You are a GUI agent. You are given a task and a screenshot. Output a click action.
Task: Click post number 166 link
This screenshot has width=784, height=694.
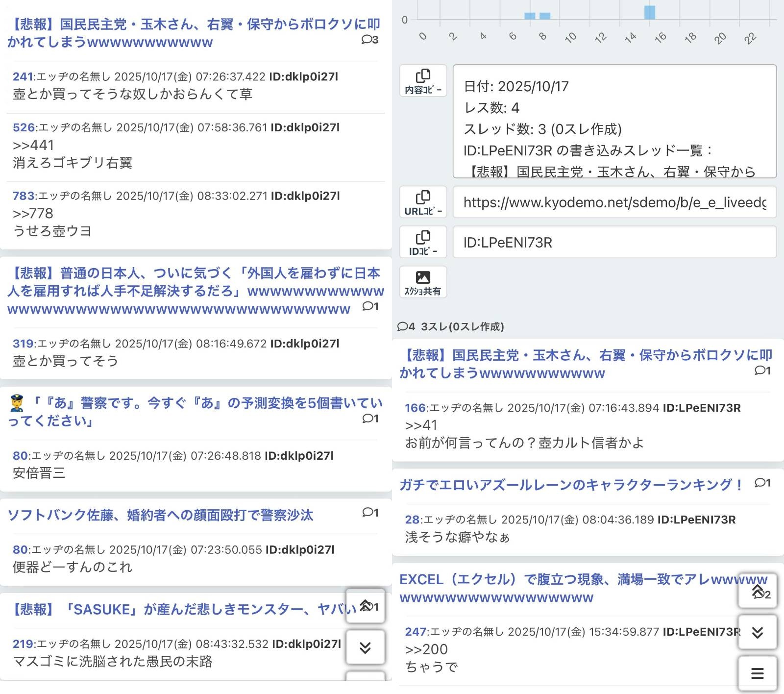(415, 408)
